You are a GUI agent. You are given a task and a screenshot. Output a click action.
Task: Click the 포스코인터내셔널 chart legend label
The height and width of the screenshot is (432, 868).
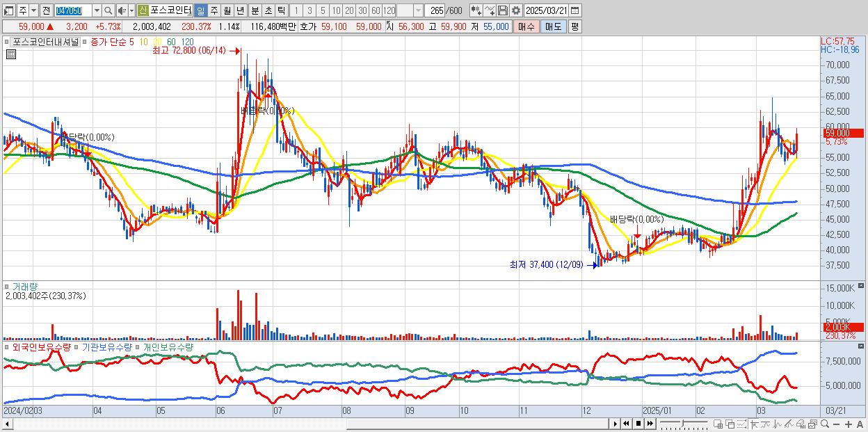47,42
